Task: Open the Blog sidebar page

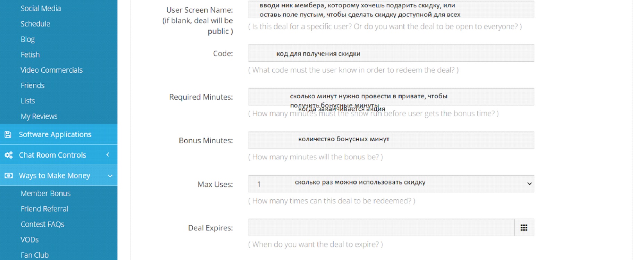Action: [27, 39]
